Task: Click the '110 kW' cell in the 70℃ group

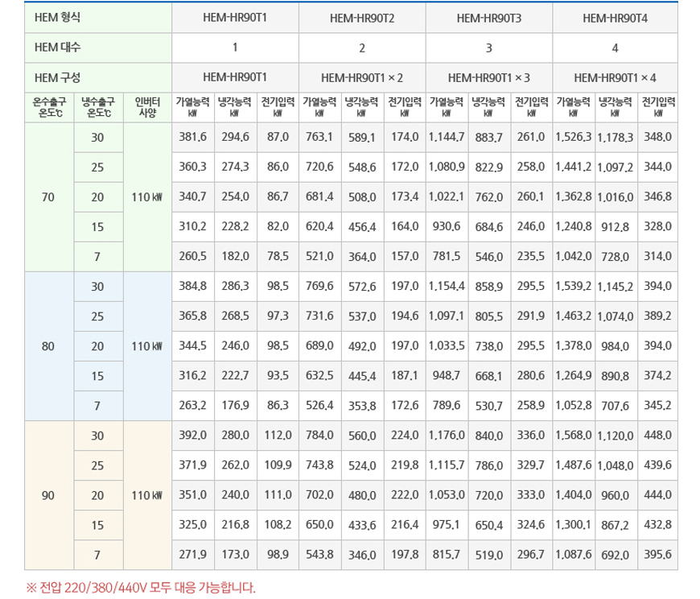Action: [x=147, y=197]
